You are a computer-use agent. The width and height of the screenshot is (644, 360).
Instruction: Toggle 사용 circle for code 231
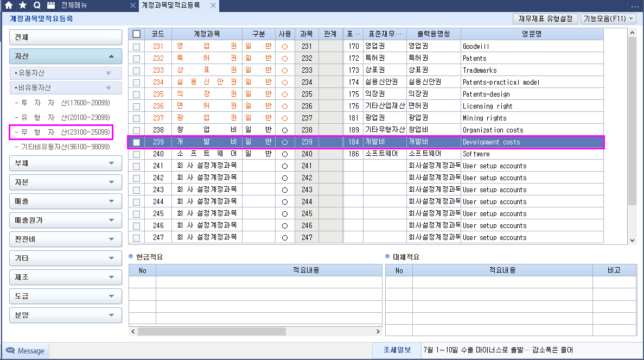pos(285,47)
